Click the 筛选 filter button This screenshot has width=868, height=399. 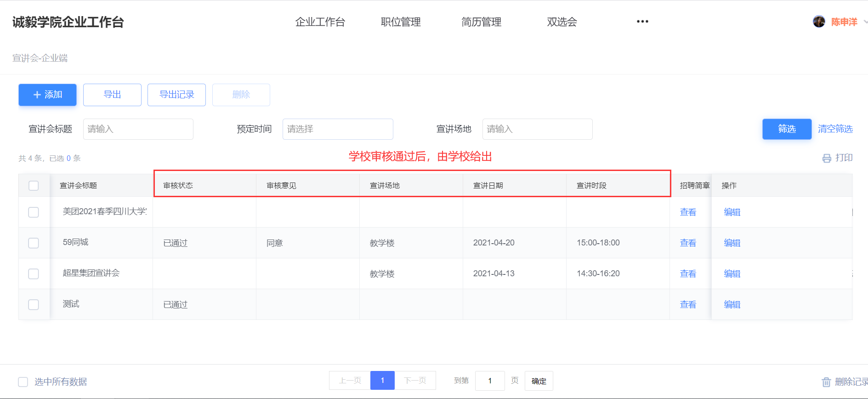point(787,129)
